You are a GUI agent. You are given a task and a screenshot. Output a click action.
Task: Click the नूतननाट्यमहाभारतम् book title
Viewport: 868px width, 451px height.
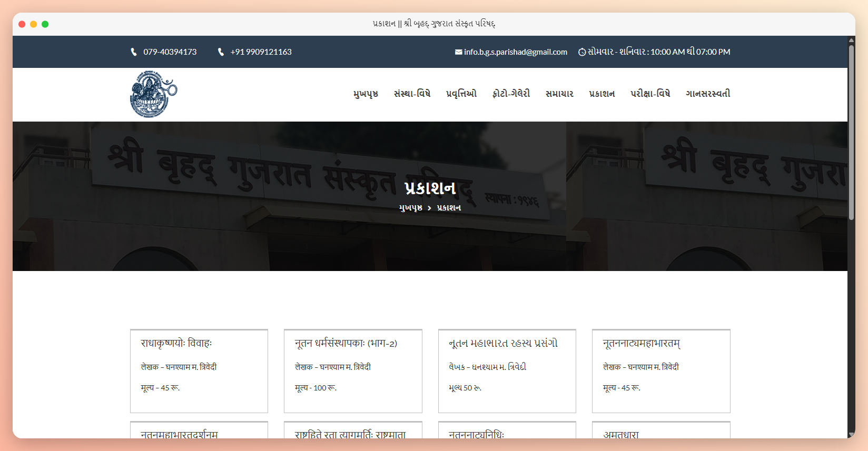click(642, 344)
